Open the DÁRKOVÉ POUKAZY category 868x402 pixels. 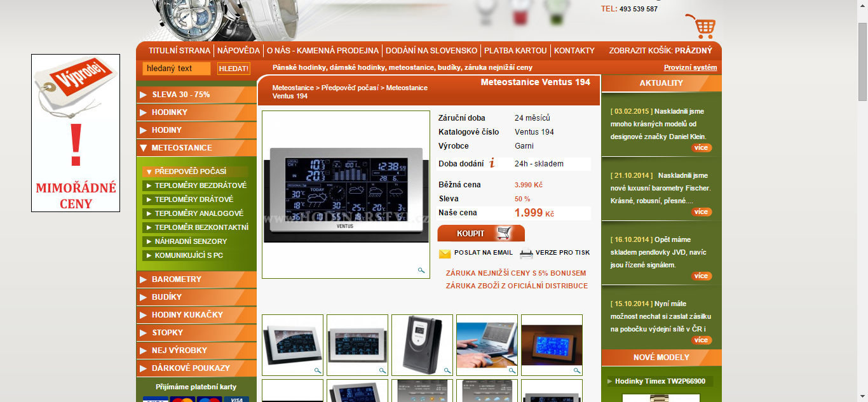(x=196, y=368)
